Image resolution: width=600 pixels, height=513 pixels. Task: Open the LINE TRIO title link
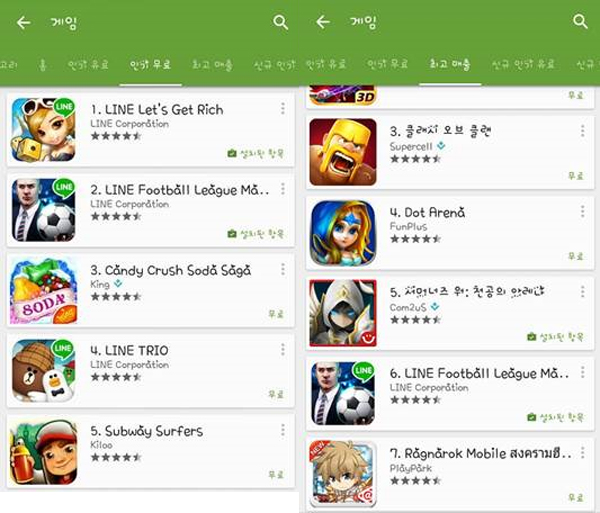[x=129, y=350]
